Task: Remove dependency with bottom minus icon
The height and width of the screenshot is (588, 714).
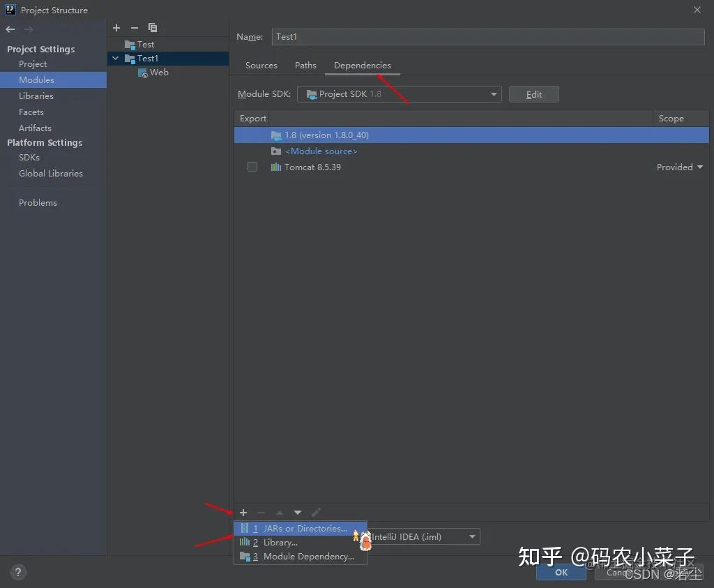Action: (261, 513)
